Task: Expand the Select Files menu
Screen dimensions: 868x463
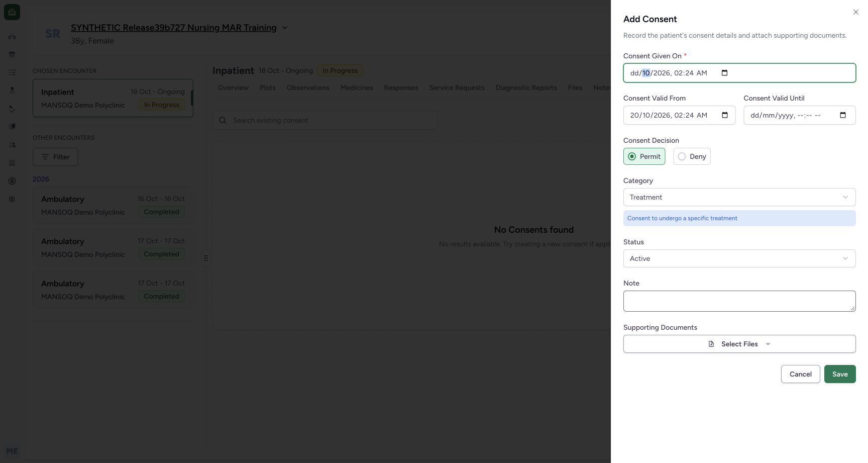Action: tap(739, 344)
